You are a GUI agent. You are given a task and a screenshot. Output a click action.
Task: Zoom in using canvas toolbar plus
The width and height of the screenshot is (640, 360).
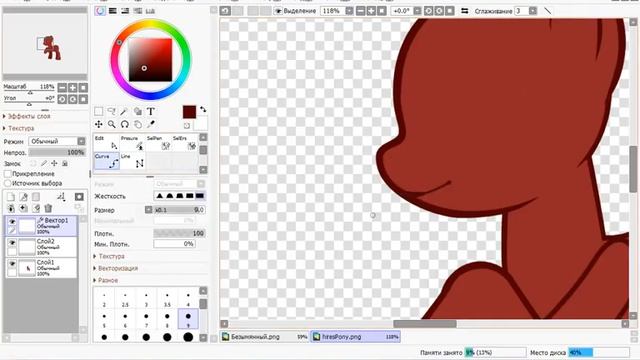tap(371, 11)
